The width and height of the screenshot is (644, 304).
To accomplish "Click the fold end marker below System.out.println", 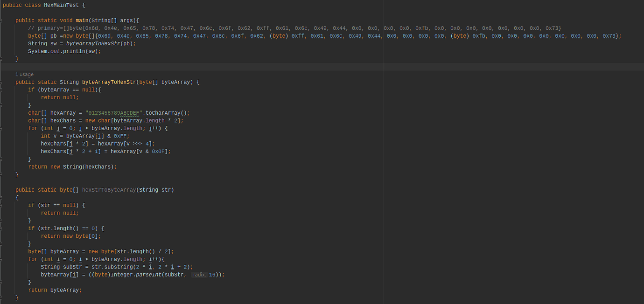I will coord(1,59).
